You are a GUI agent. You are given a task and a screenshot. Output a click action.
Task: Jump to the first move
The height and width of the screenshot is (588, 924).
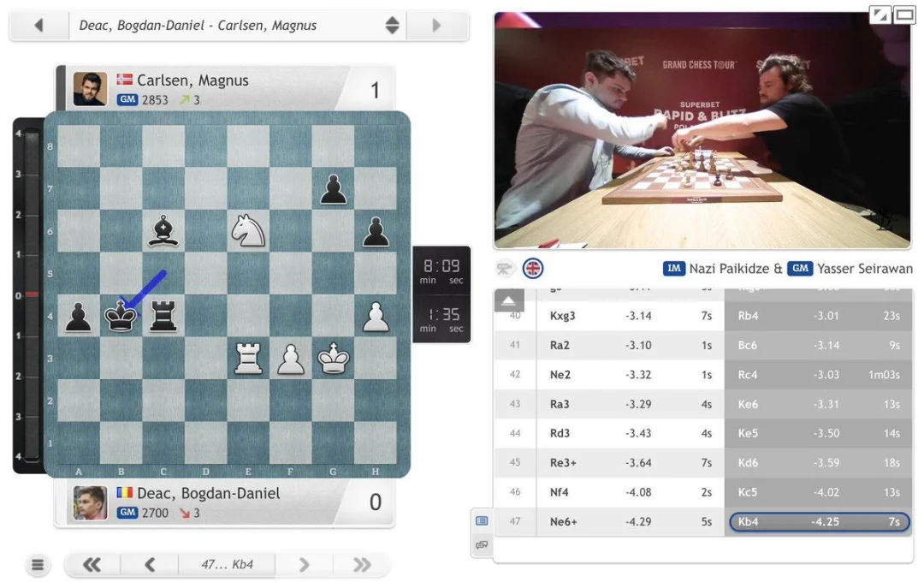pyautogui.click(x=92, y=565)
